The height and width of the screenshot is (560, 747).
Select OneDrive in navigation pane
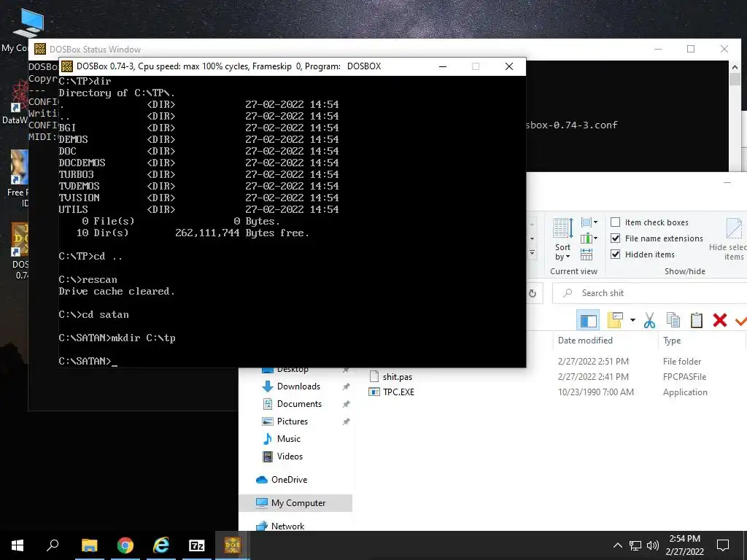[289, 480]
